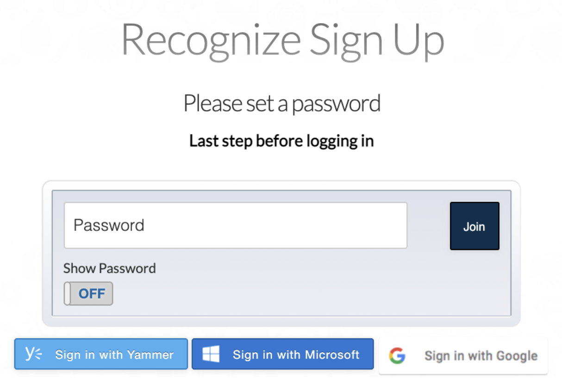Focus the Password input field
This screenshot has height=392, width=562.
(236, 225)
